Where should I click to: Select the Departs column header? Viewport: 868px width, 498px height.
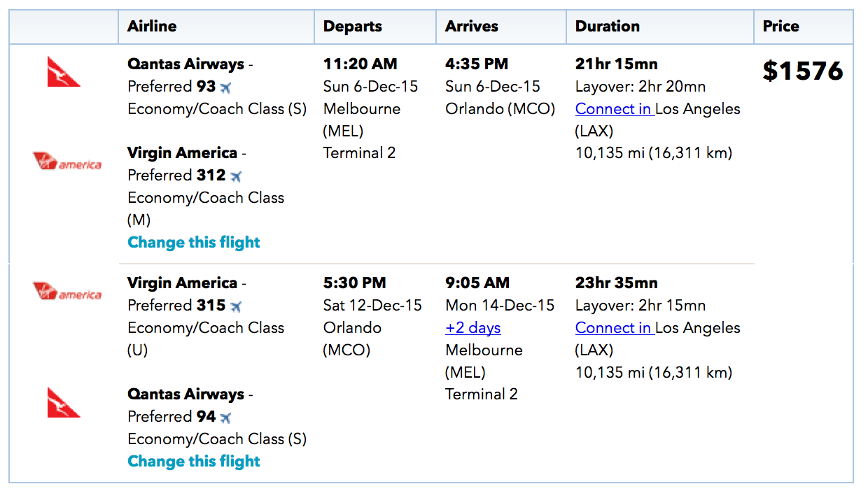coord(353,27)
